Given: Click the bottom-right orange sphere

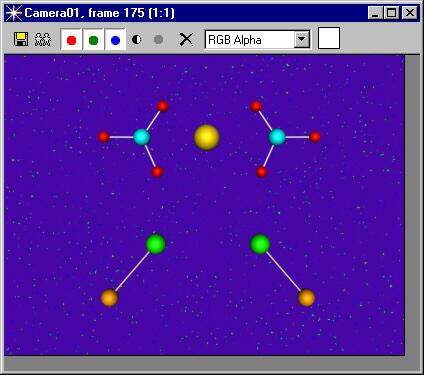Looking at the screenshot, I should coord(306,298).
